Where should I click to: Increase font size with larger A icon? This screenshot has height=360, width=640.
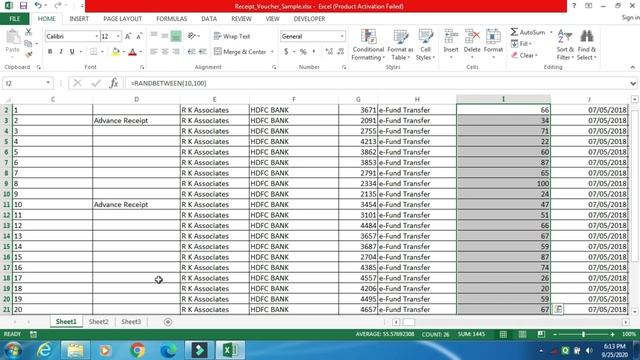pyautogui.click(x=128, y=36)
